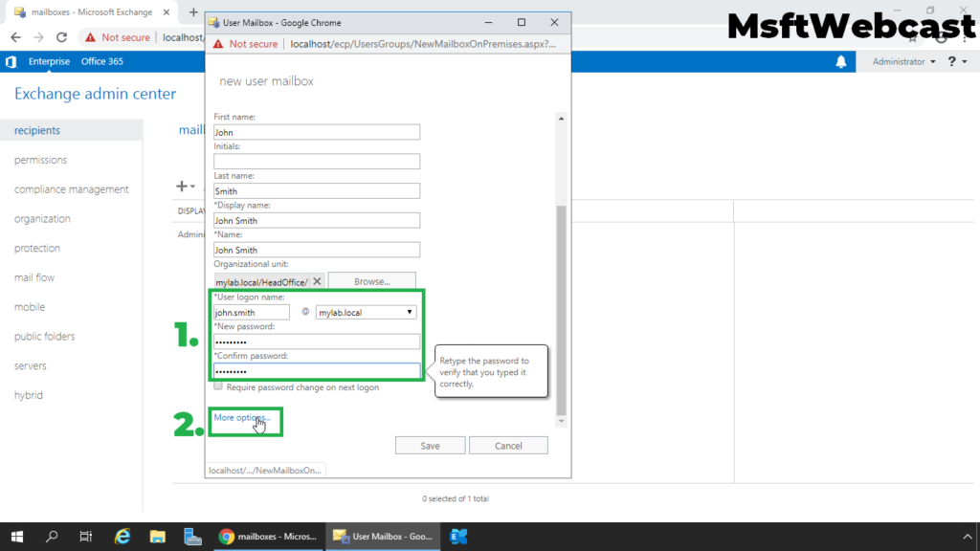Viewport: 980px width, 551px height.
Task: Click the More options link
Action: (x=241, y=417)
